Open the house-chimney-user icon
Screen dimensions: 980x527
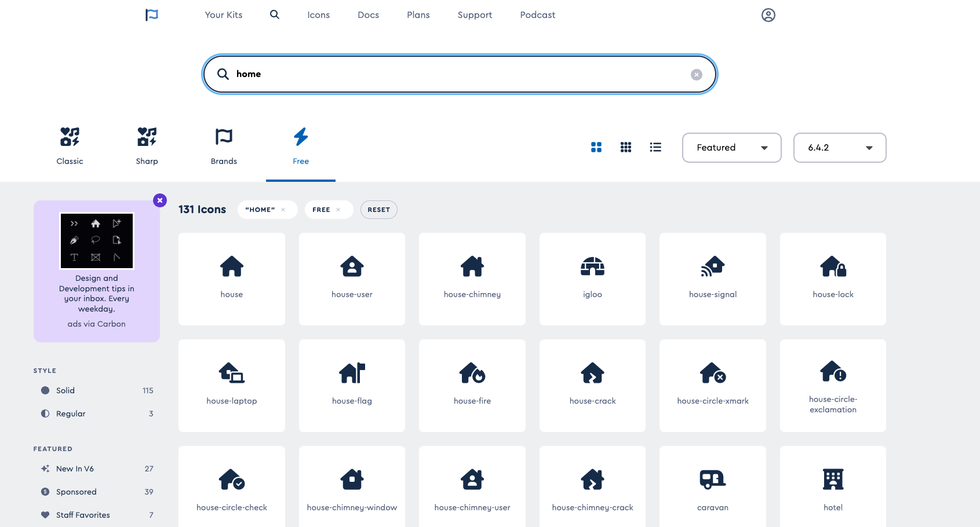click(472, 486)
